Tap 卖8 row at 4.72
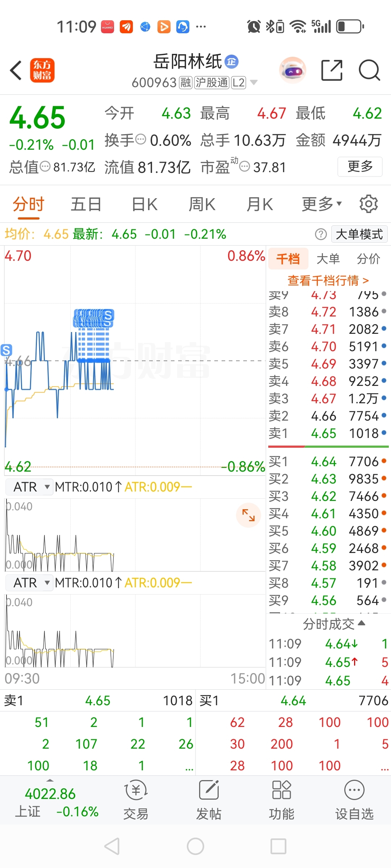This screenshot has height=868, width=391. point(328,311)
